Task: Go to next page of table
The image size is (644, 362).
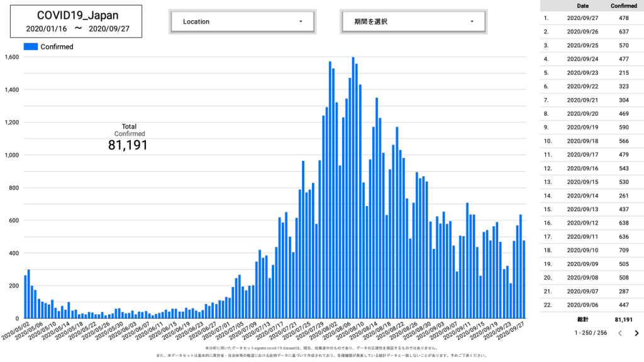Action: 636,333
